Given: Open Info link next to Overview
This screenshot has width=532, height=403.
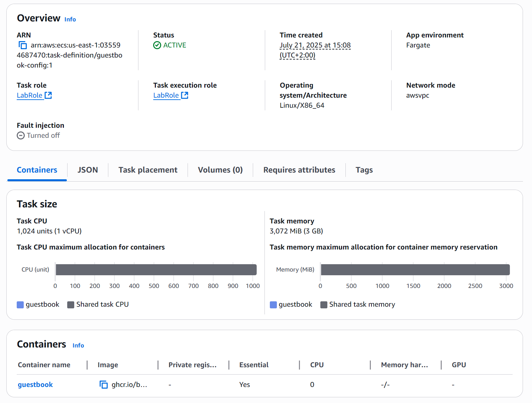Looking at the screenshot, I should 70,19.
